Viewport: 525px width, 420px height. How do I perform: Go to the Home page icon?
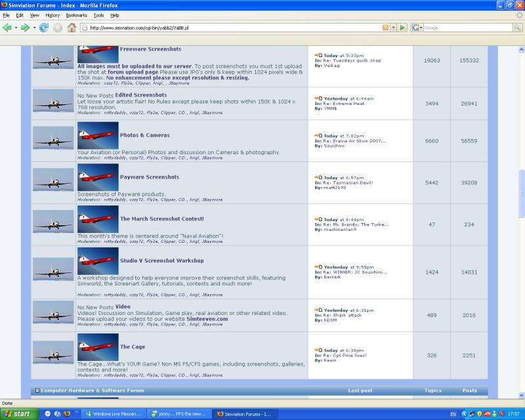click(x=72, y=28)
